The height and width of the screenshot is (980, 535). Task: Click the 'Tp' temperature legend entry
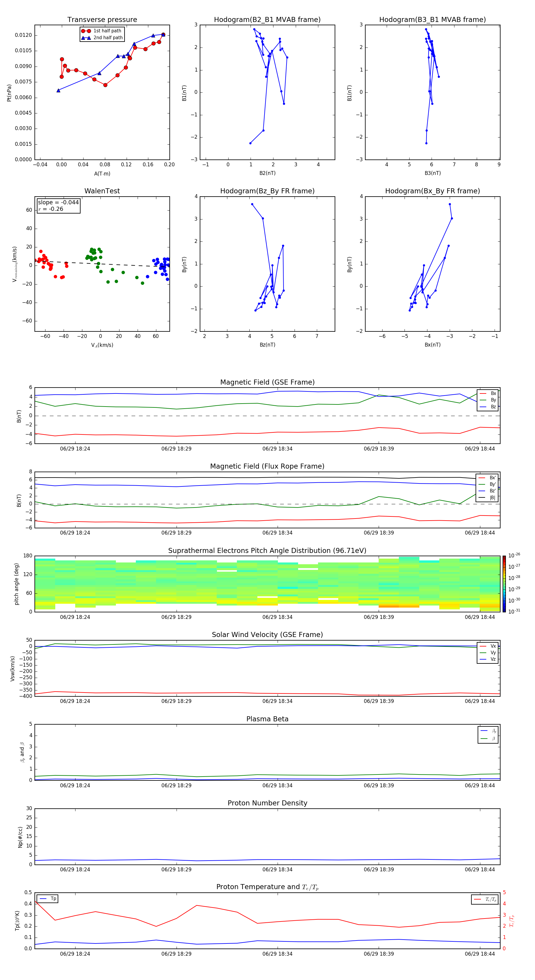click(48, 899)
